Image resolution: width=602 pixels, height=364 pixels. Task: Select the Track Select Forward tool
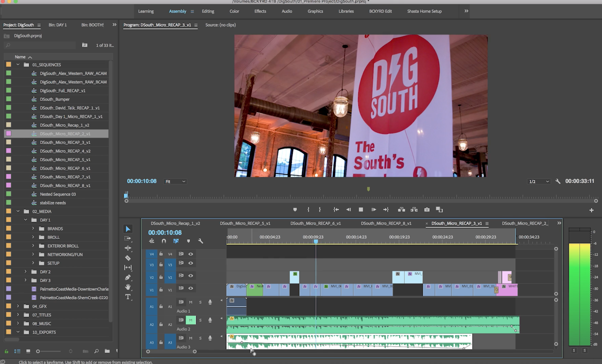128,238
